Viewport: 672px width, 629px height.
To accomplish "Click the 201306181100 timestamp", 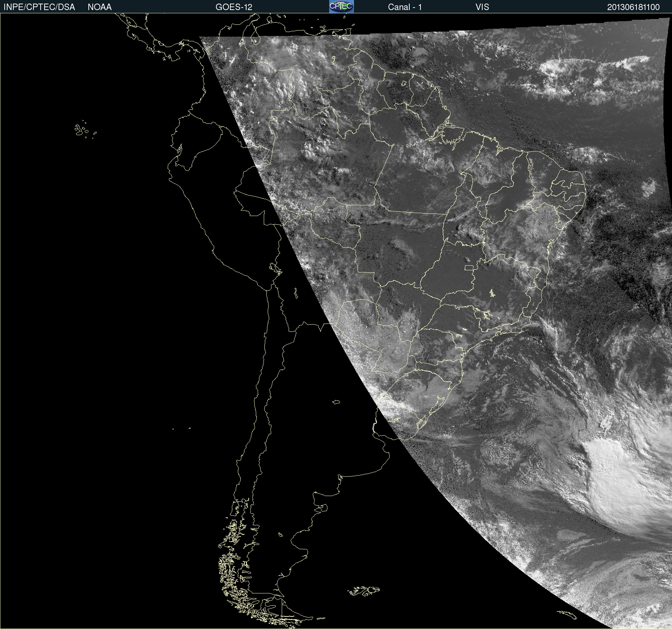I will coord(634,7).
